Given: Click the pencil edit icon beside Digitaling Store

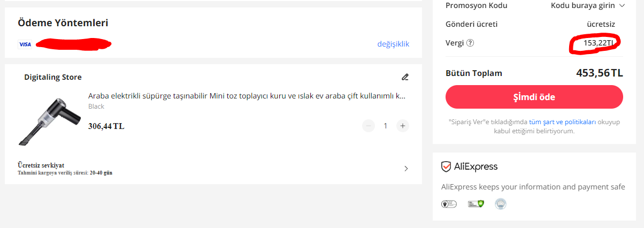Looking at the screenshot, I should click(405, 77).
